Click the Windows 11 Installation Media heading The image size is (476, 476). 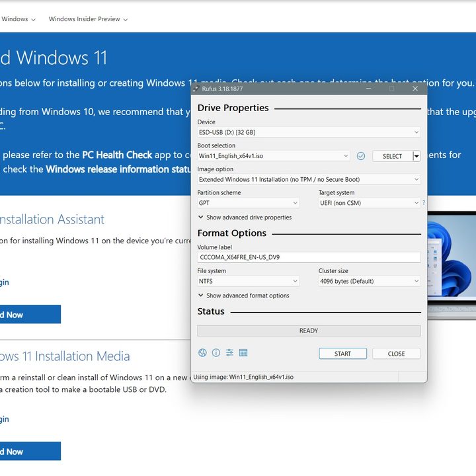pyautogui.click(x=65, y=356)
